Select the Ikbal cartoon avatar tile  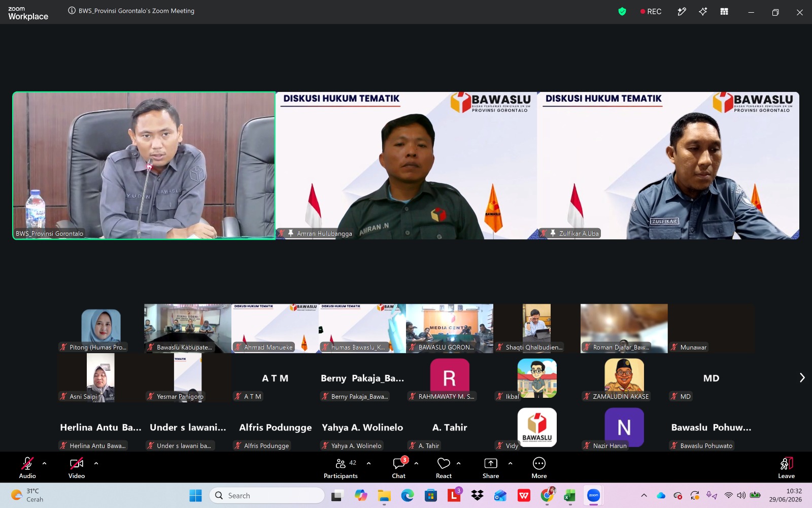tap(537, 377)
